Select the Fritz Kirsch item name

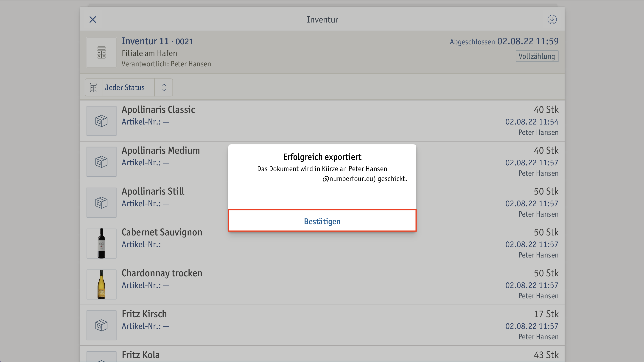(x=144, y=314)
